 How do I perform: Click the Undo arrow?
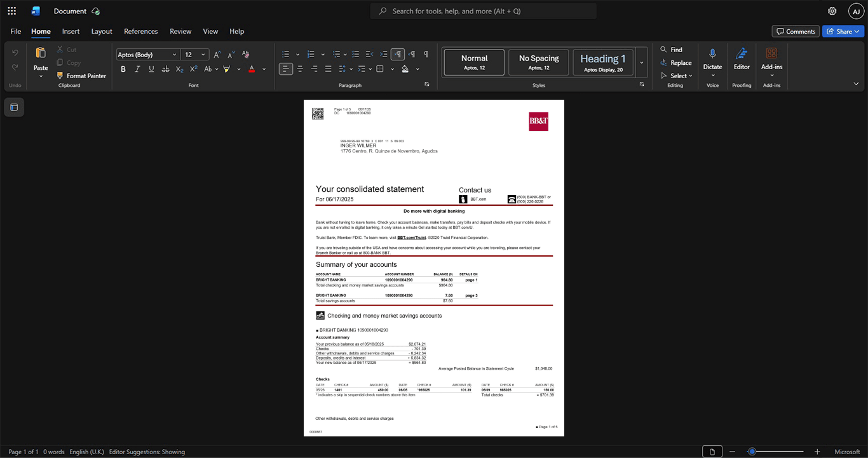click(x=15, y=52)
